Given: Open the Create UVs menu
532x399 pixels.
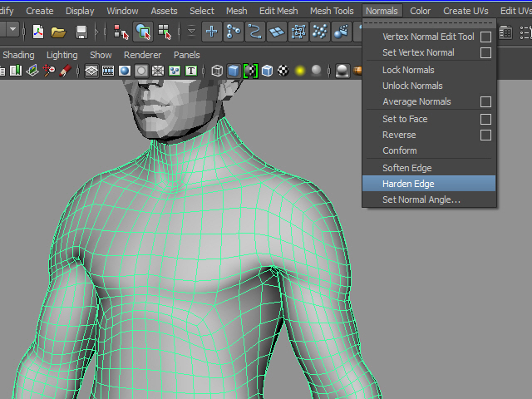Looking at the screenshot, I should point(465,11).
